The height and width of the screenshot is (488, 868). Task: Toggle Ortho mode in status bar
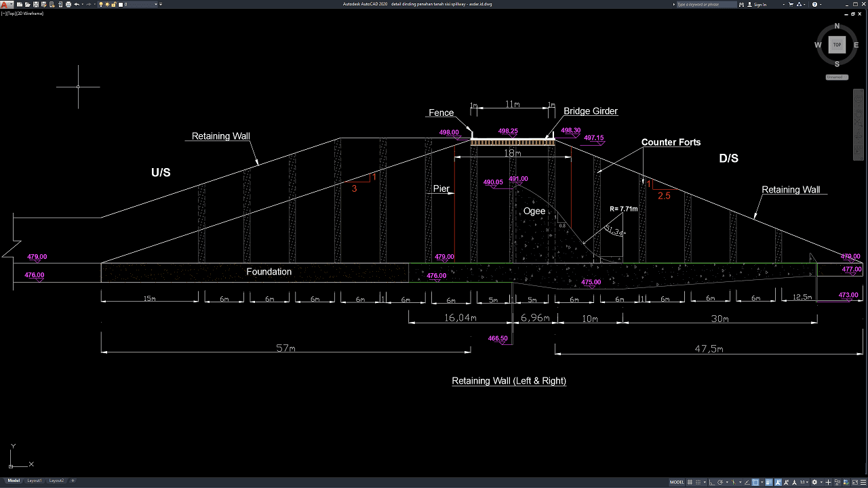[713, 483]
